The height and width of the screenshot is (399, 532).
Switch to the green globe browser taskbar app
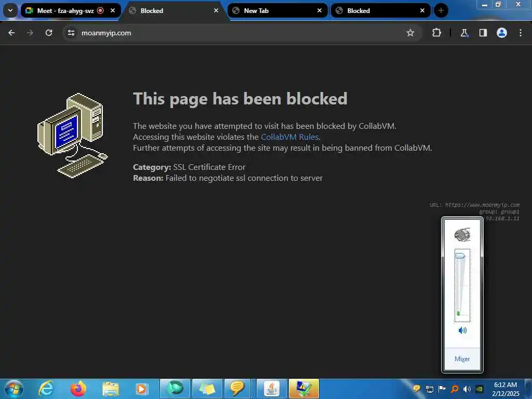point(175,389)
